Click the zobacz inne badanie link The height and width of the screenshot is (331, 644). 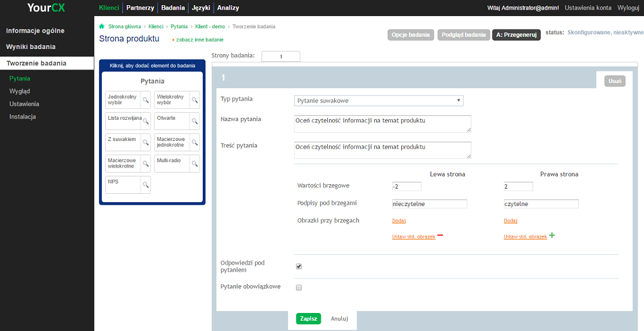200,40
